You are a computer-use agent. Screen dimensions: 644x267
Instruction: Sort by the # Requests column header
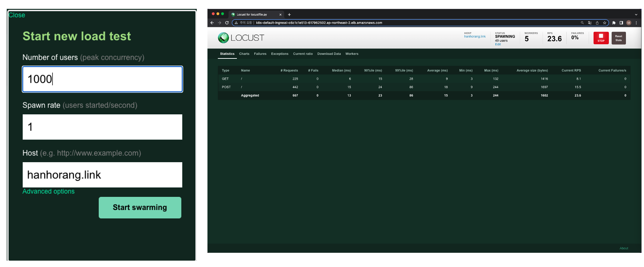289,70
